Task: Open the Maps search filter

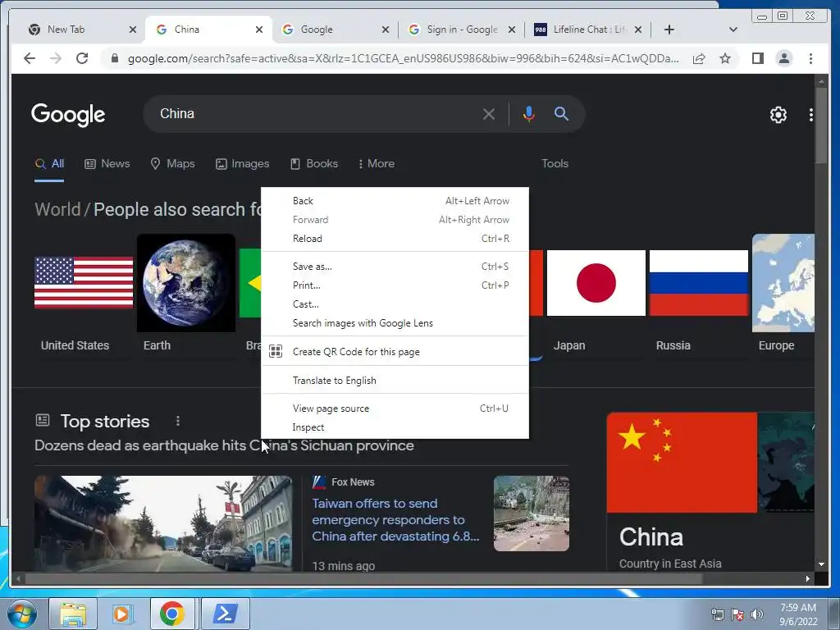Action: click(x=172, y=163)
